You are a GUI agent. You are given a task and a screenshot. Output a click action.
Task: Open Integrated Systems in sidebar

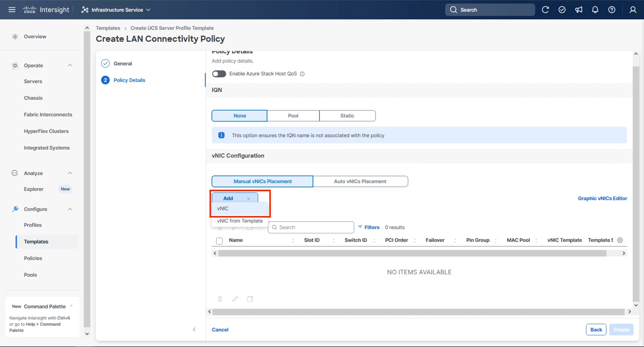pyautogui.click(x=47, y=148)
